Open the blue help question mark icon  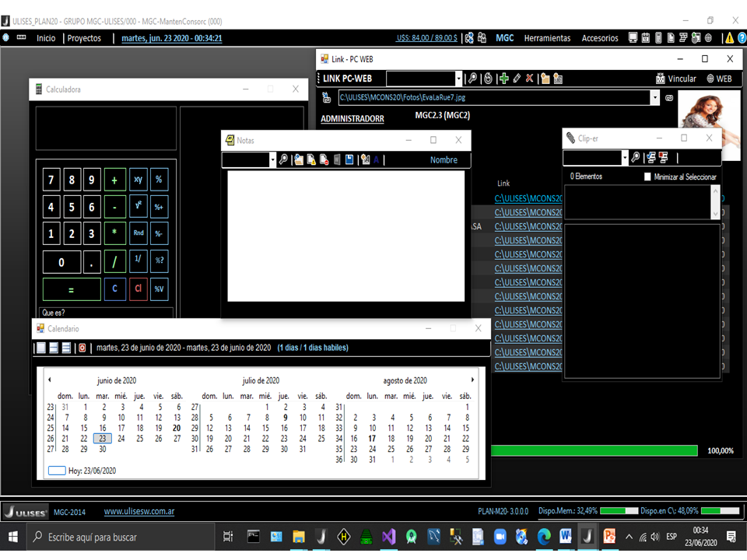(742, 38)
